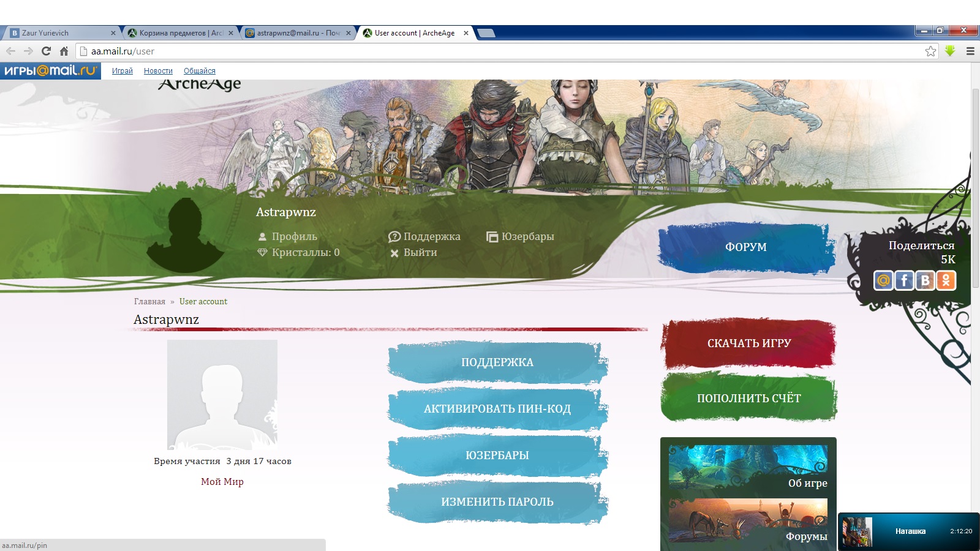Click the red СКАЧАТЬ ИГРУ button
980x551 pixels.
[748, 343]
